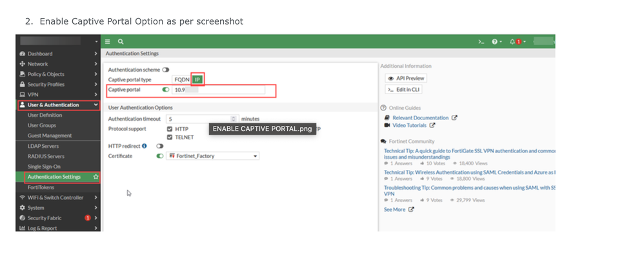Uncheck the TELNET protocol checkbox
This screenshot has height=277, width=644.
pos(170,138)
